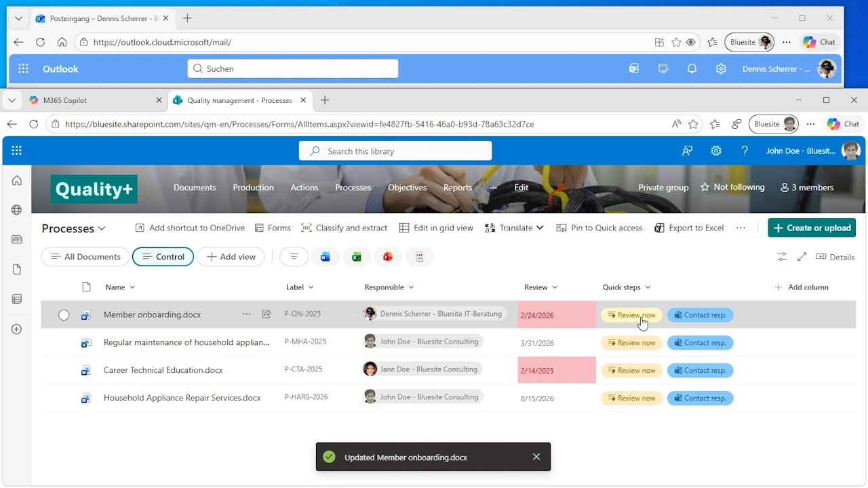This screenshot has height=488, width=868.
Task: Open Responsible column header menu
Action: click(389, 287)
